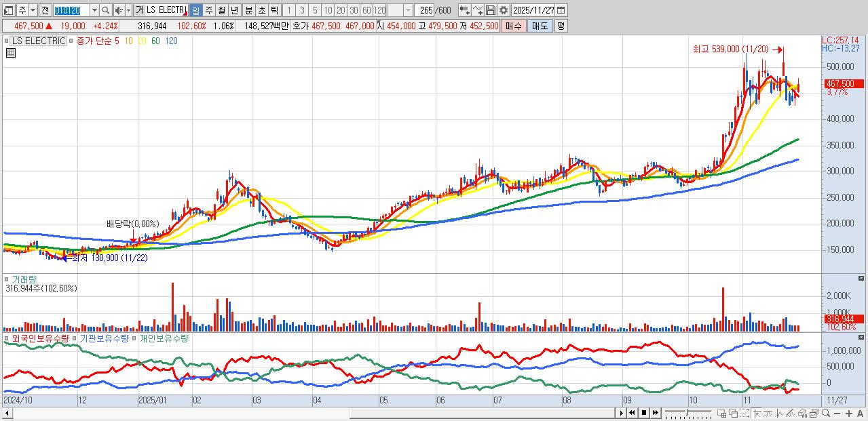This screenshot has height=421, width=868.
Task: Click the dotted region chart icon
Action: [x=744, y=413]
